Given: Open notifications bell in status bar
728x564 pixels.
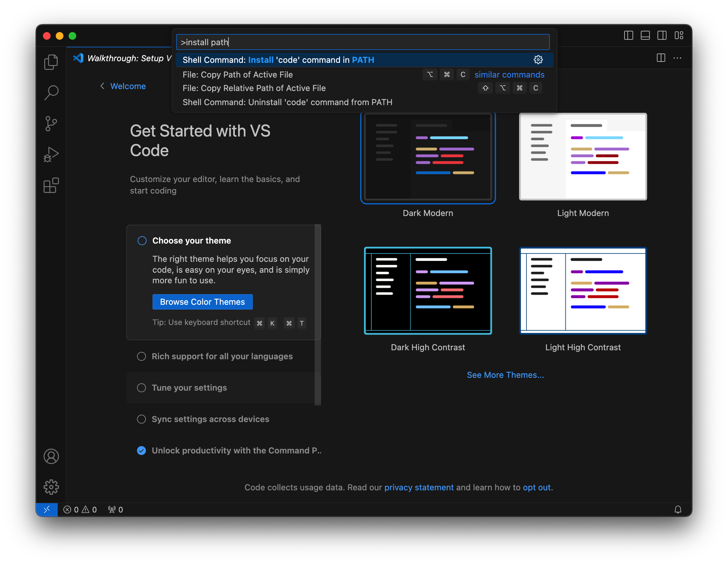Looking at the screenshot, I should pos(678,509).
